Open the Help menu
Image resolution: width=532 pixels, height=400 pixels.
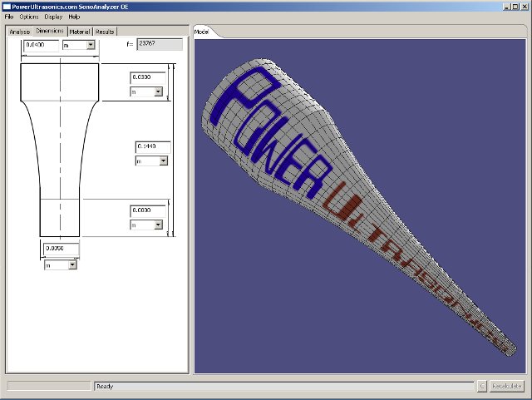point(74,17)
